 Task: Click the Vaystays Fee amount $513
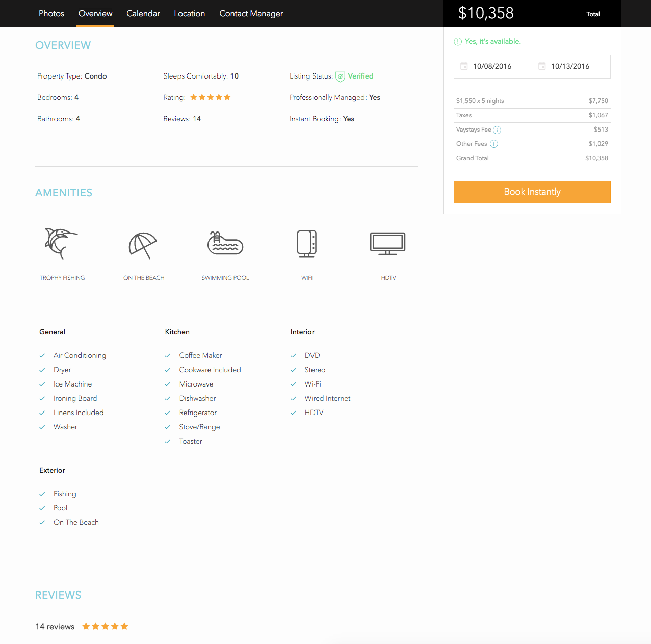click(x=601, y=130)
